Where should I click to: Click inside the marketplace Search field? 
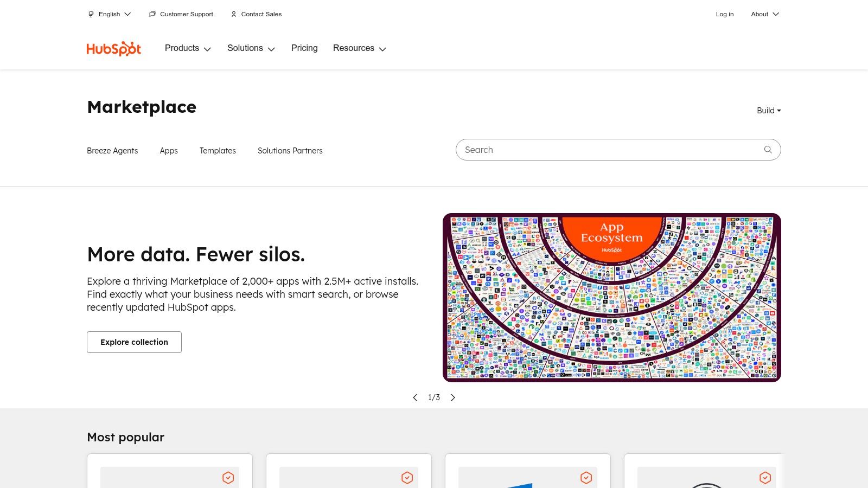(x=597, y=150)
